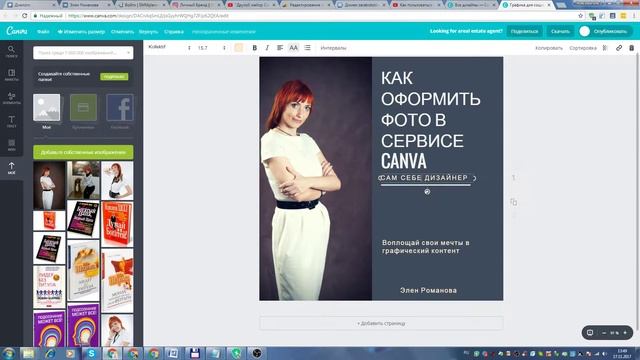
Task: Open Windows Start menu
Action: 8,353
